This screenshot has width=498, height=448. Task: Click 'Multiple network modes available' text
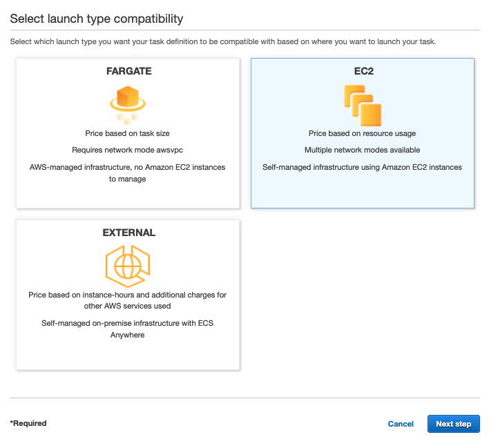tap(362, 150)
